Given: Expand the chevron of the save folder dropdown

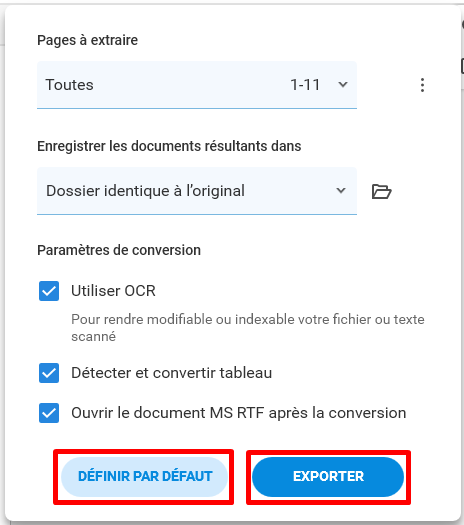Looking at the screenshot, I should pos(341,191).
